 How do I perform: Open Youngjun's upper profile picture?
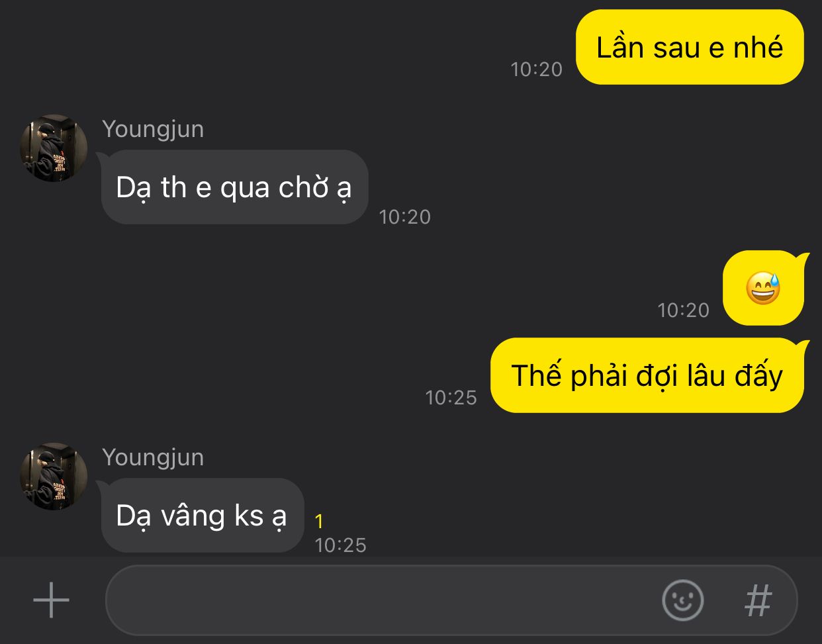tap(54, 148)
